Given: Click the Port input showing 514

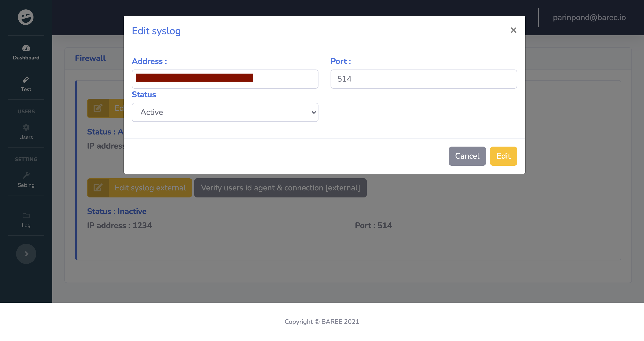Looking at the screenshot, I should [x=423, y=79].
